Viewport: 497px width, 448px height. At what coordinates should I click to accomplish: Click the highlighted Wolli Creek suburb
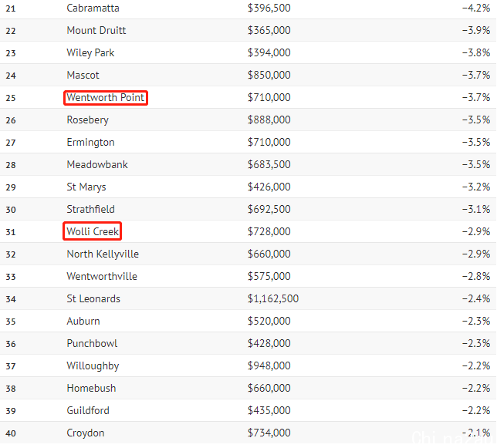pos(93,231)
